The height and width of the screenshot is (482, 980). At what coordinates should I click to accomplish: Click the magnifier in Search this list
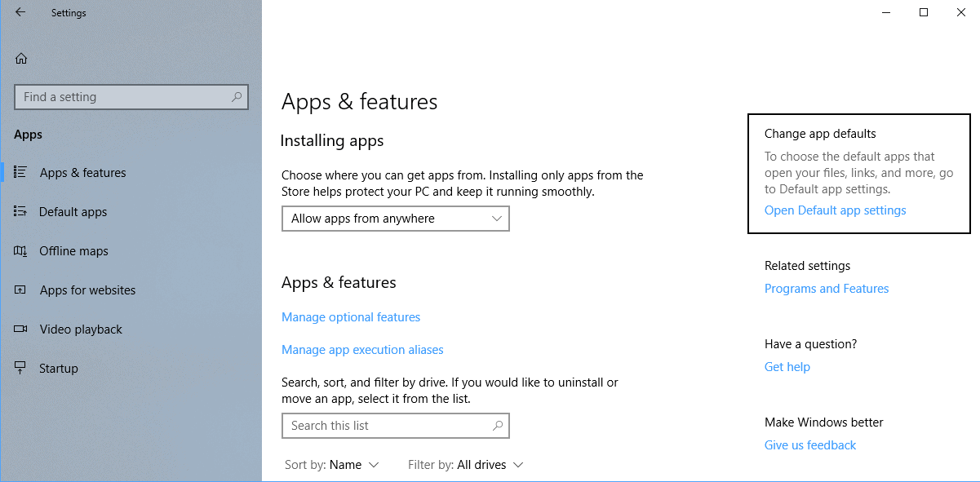coord(498,426)
